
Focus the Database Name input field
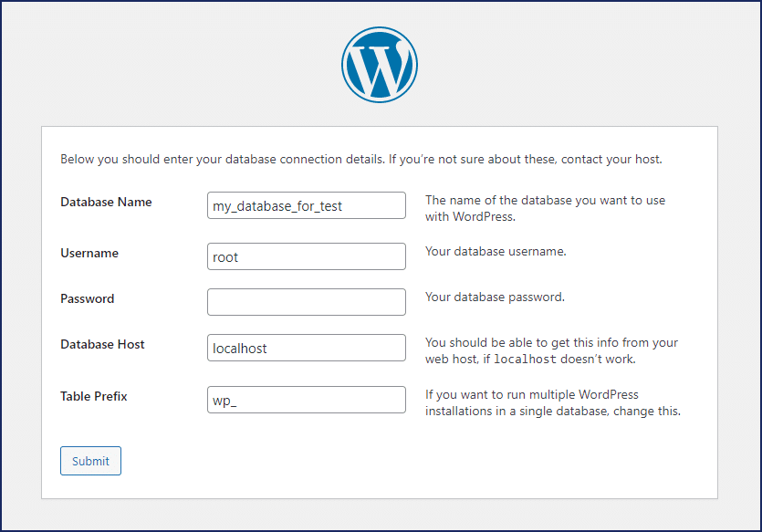(306, 205)
